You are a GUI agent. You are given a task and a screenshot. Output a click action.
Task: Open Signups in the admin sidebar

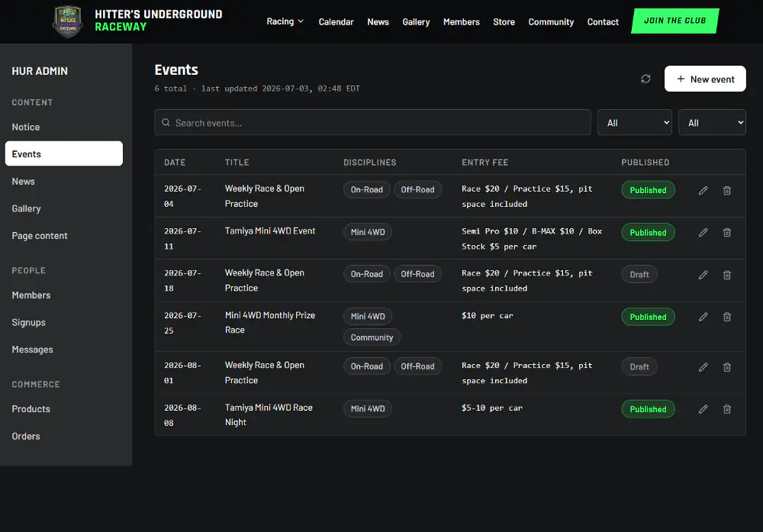64,322
